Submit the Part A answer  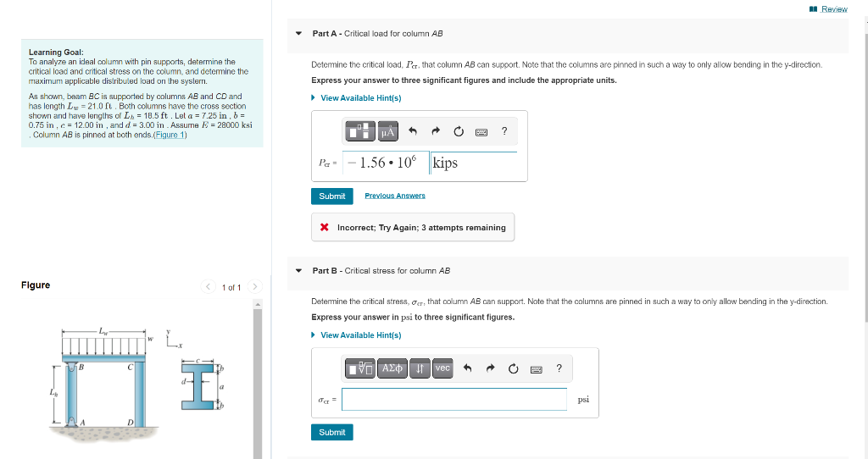[x=332, y=196]
